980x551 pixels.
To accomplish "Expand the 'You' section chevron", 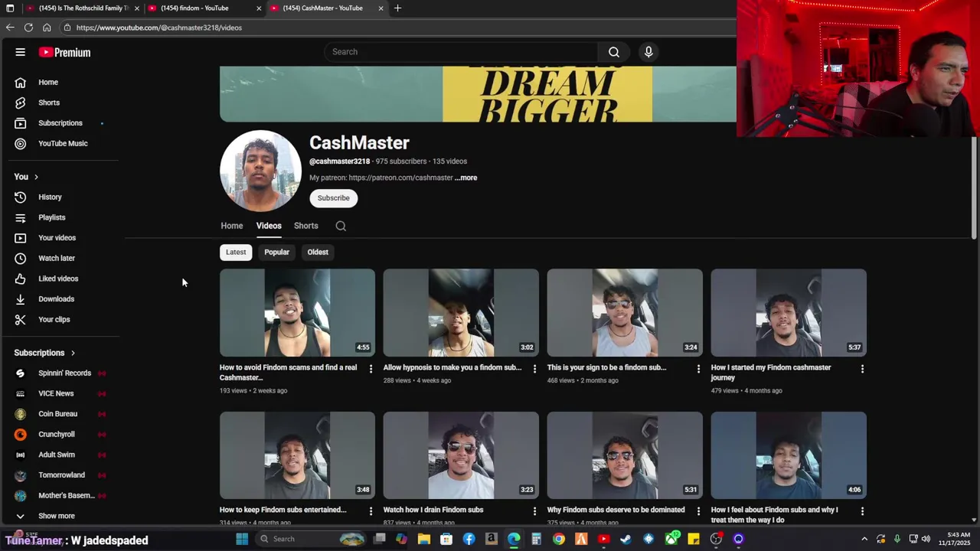I will pyautogui.click(x=36, y=177).
